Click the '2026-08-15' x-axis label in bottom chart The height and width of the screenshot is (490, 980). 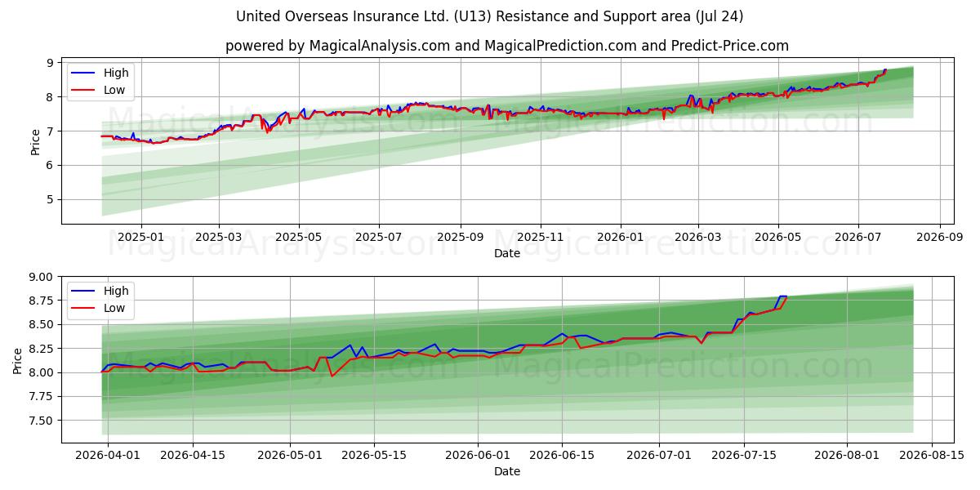click(x=931, y=457)
